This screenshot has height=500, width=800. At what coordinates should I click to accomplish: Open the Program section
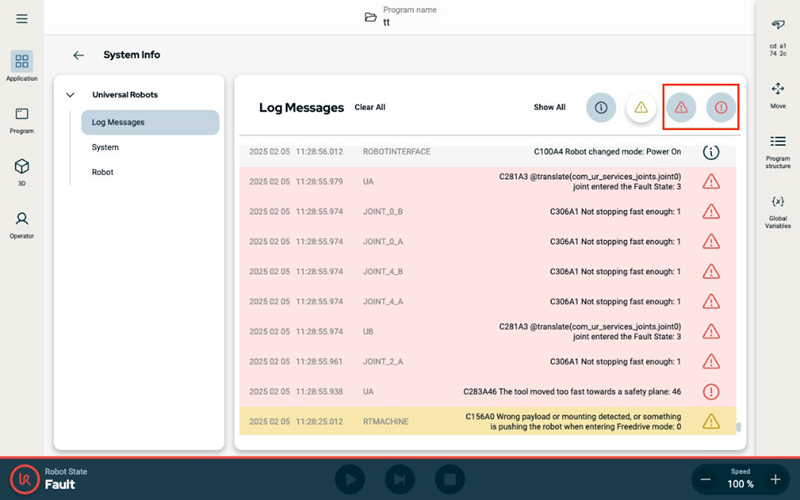(x=22, y=120)
